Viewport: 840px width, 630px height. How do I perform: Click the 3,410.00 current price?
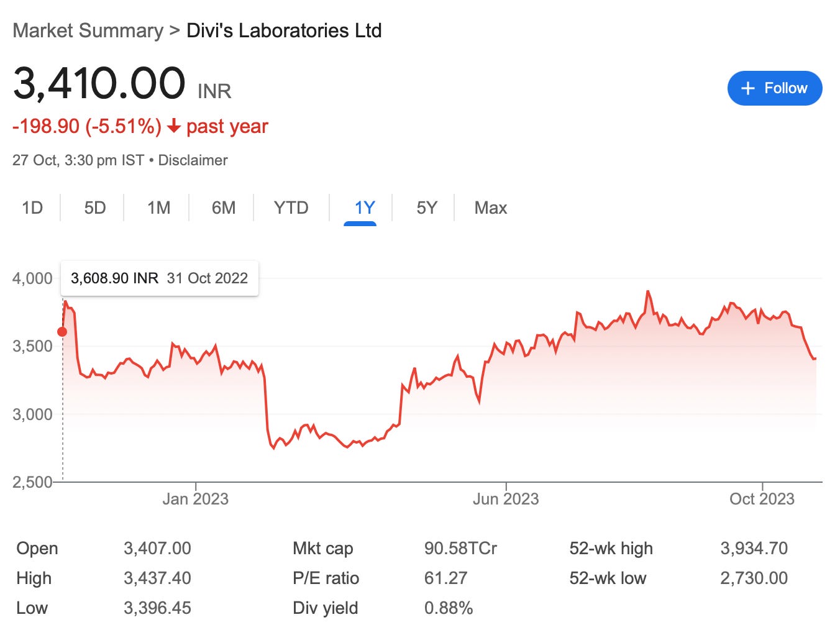(99, 83)
